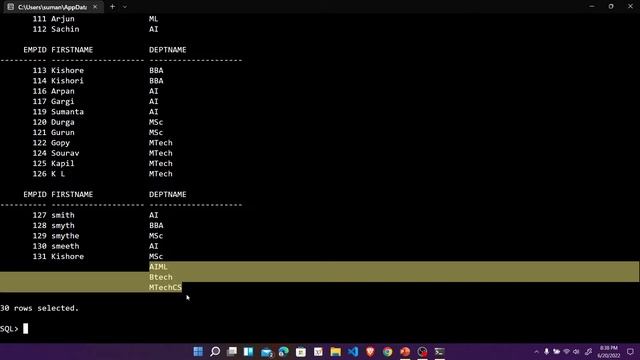Click the name Kishore in row 113
This screenshot has width=640, height=360.
(67, 70)
